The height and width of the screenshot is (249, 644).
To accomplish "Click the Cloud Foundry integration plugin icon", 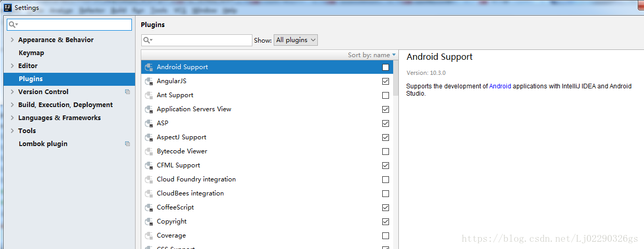I will [x=149, y=179].
